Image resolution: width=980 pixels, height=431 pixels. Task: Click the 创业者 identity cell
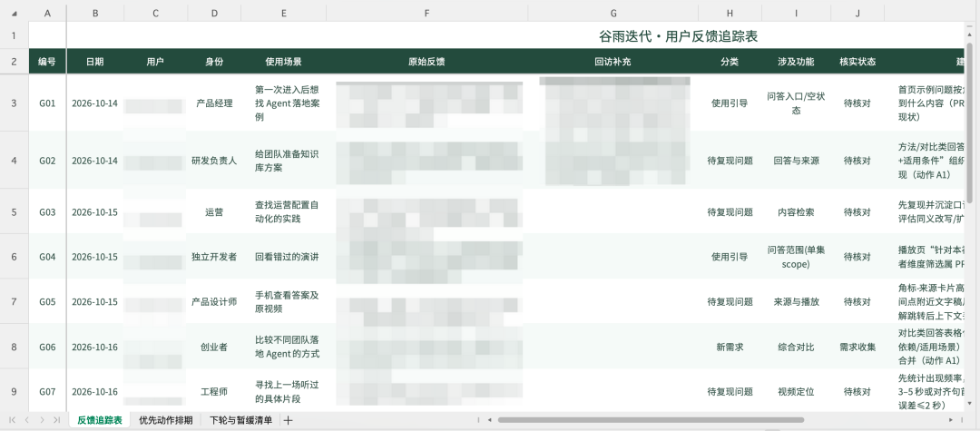[x=214, y=347]
